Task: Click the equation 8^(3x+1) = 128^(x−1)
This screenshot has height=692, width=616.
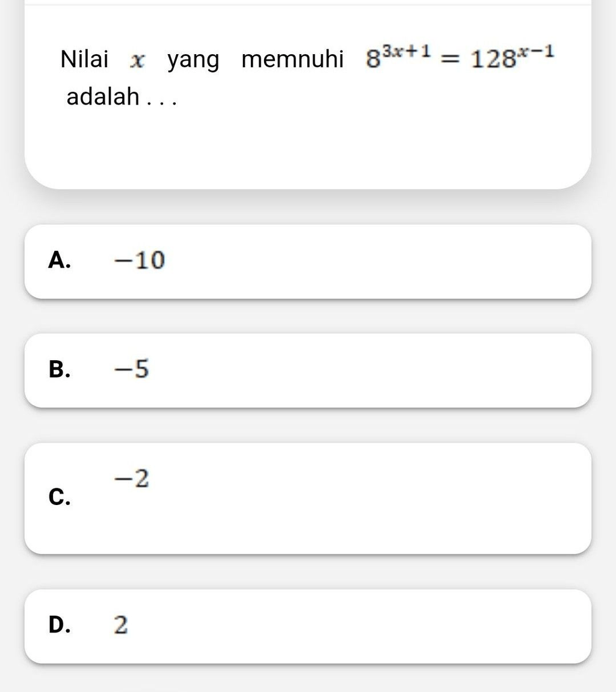Action: 460,57
